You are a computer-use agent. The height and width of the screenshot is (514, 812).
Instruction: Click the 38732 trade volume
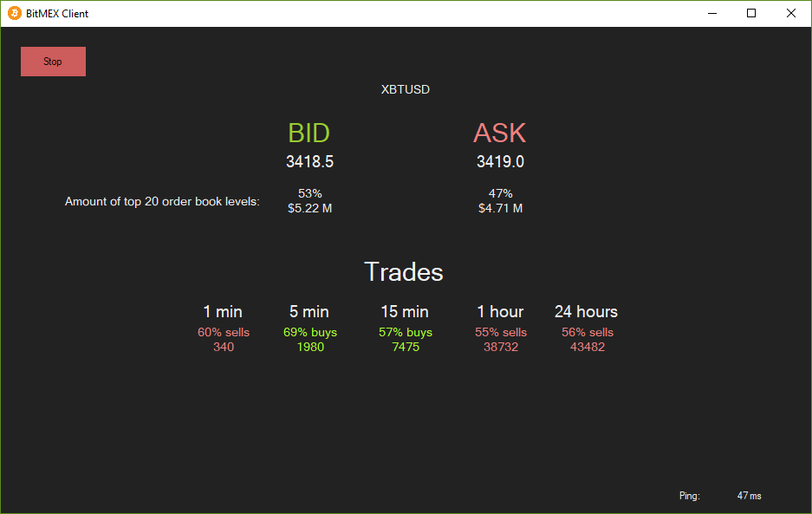coord(501,348)
